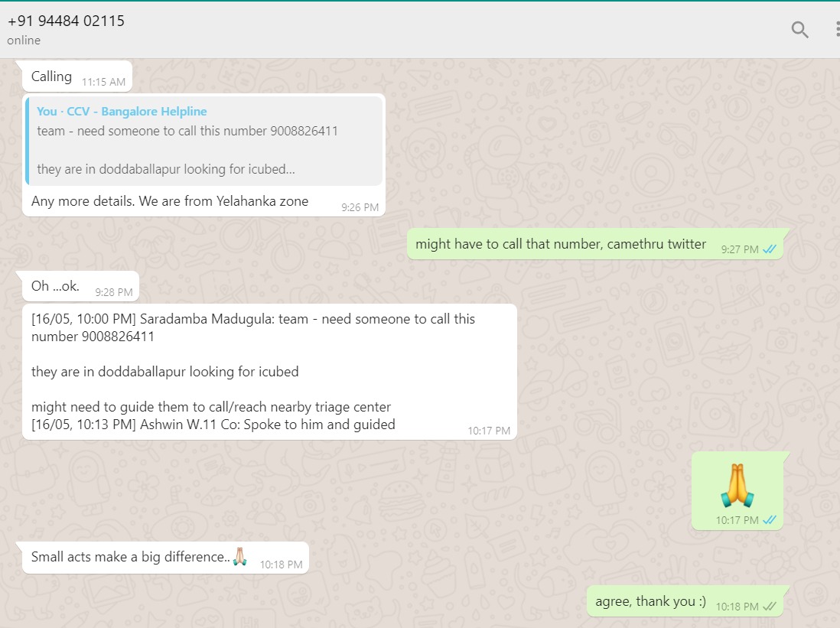840x628 pixels.
Task: Click the folded hands emoji in 'Small acts' message
Action: pyautogui.click(x=239, y=557)
